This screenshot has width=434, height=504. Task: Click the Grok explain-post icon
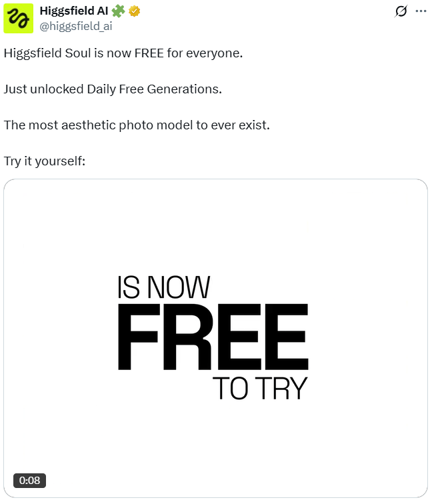tap(401, 11)
